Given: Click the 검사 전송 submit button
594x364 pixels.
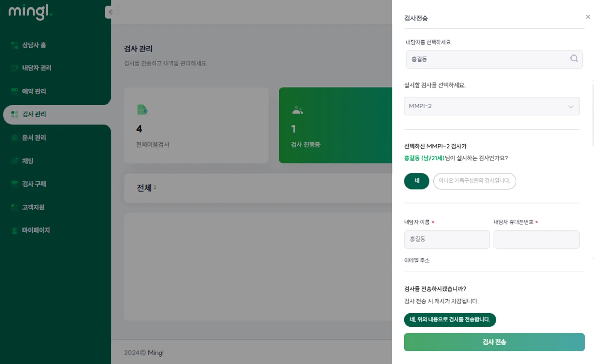Looking at the screenshot, I should point(494,342).
